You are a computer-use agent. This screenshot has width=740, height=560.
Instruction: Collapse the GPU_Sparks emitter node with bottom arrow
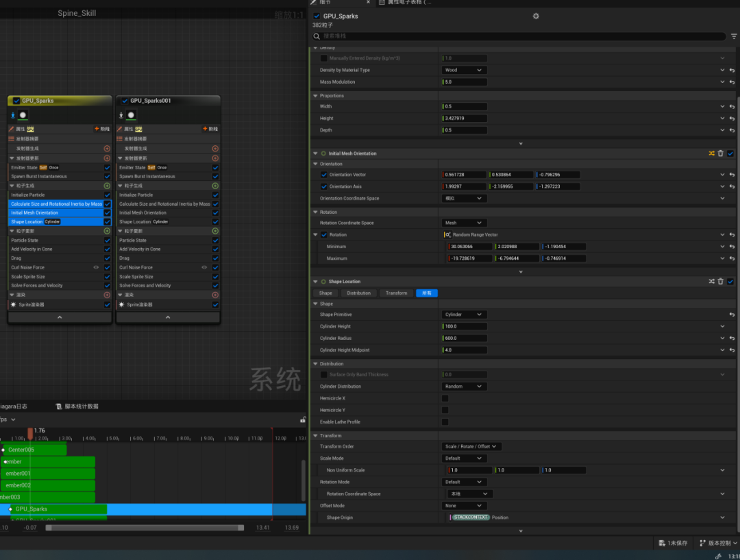[60, 318]
